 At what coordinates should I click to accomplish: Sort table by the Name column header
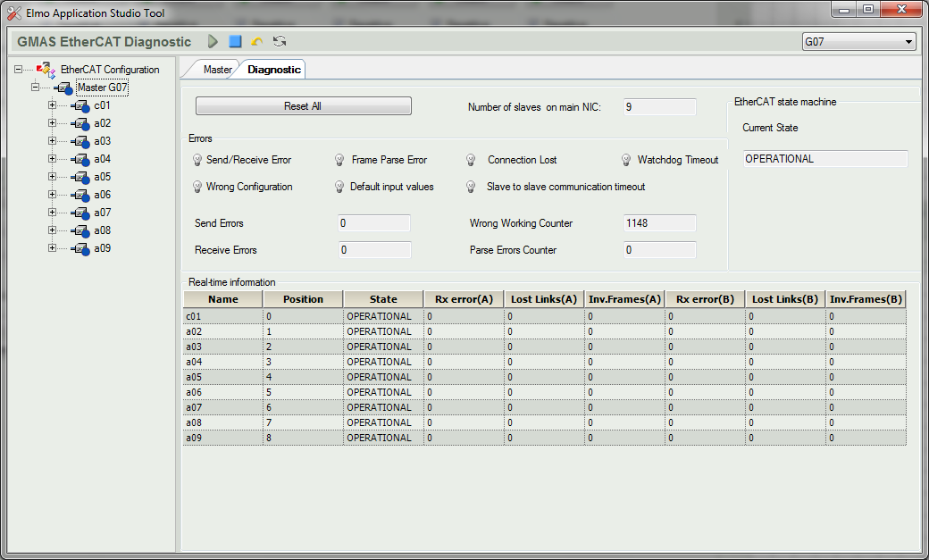click(x=222, y=299)
